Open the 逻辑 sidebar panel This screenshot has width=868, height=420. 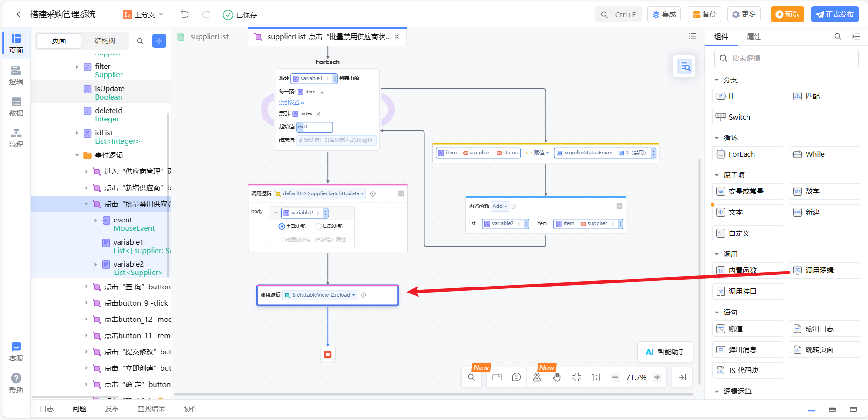click(x=16, y=75)
